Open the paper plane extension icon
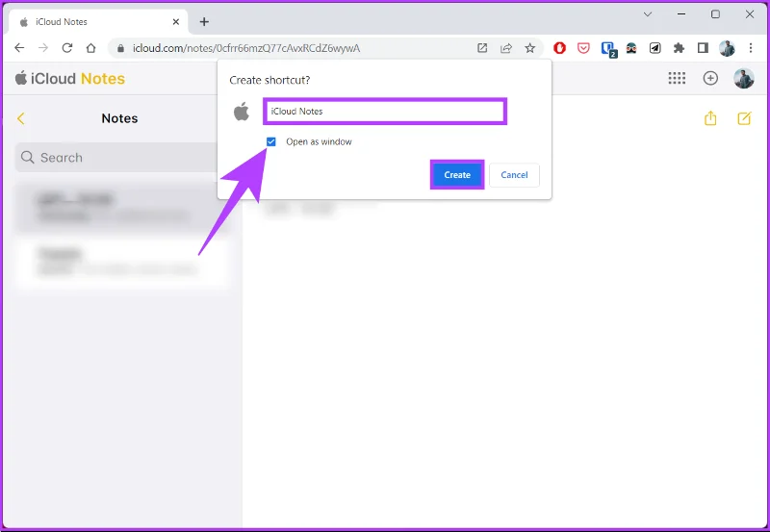 coord(655,47)
